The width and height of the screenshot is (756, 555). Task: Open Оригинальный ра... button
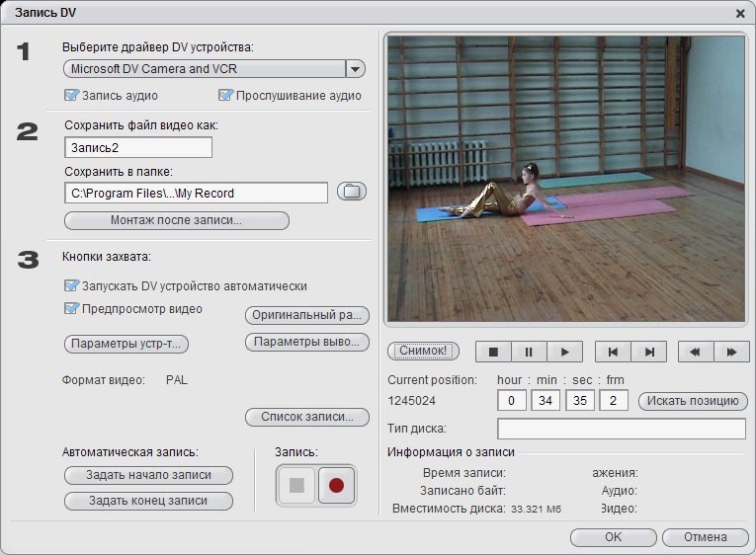point(307,316)
